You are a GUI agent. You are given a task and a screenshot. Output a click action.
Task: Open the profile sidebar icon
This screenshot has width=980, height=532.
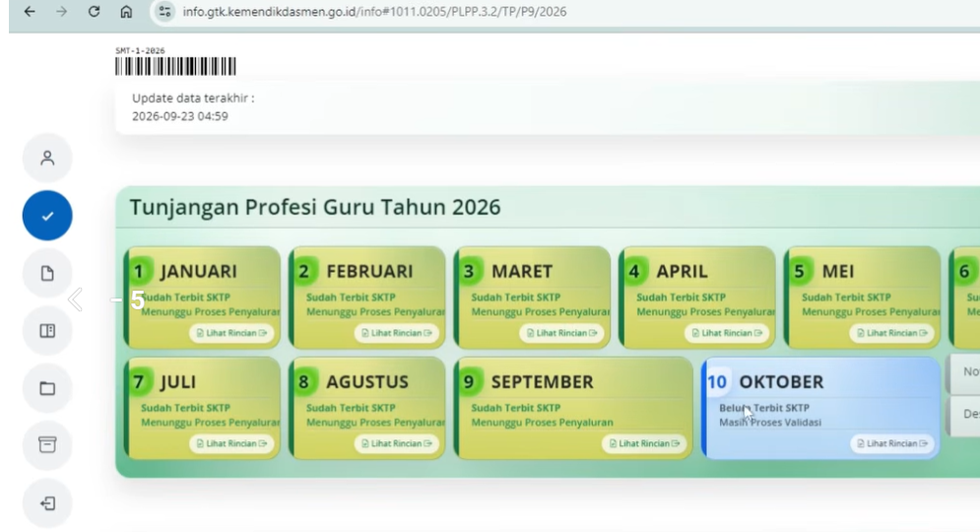pyautogui.click(x=47, y=159)
